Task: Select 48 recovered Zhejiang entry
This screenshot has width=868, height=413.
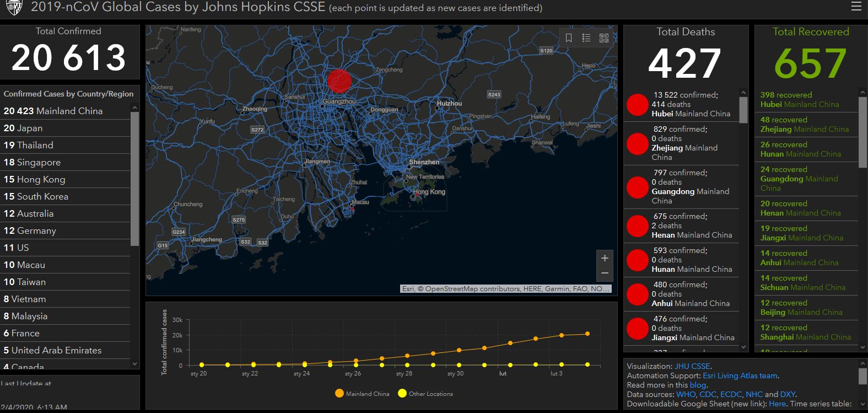Action: [x=806, y=125]
